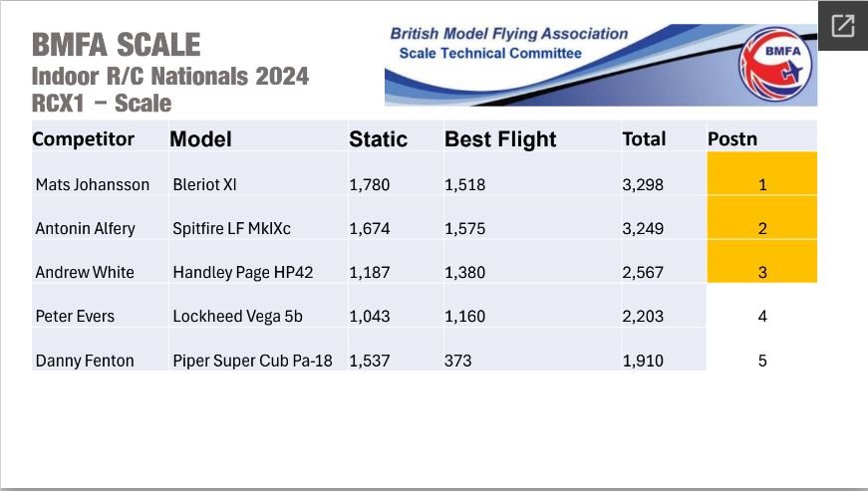Image resolution: width=868 pixels, height=491 pixels.
Task: Select the Spitfire LF MkIXc model cell
Action: click(x=232, y=228)
